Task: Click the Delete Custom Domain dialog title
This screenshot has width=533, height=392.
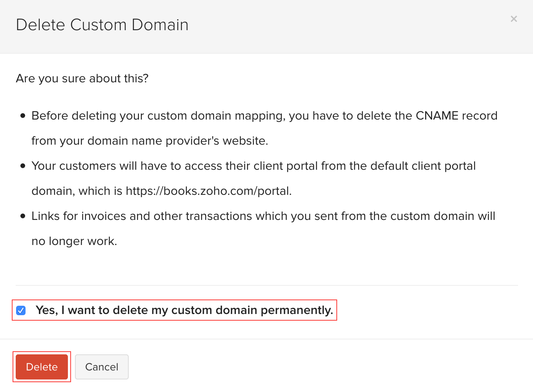Action: pyautogui.click(x=102, y=24)
